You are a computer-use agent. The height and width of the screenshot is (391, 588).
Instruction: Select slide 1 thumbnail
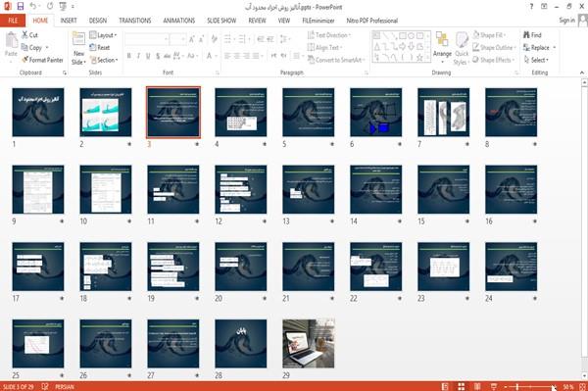(x=38, y=112)
